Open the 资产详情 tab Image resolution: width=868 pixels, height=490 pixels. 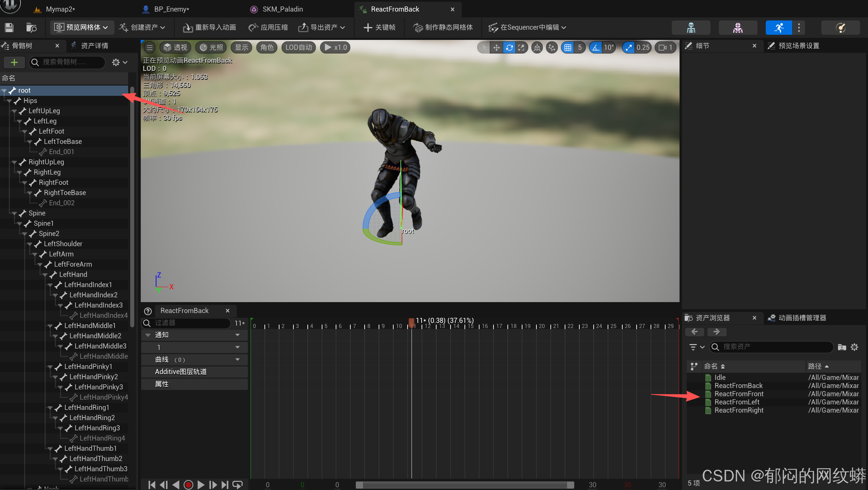(x=94, y=46)
